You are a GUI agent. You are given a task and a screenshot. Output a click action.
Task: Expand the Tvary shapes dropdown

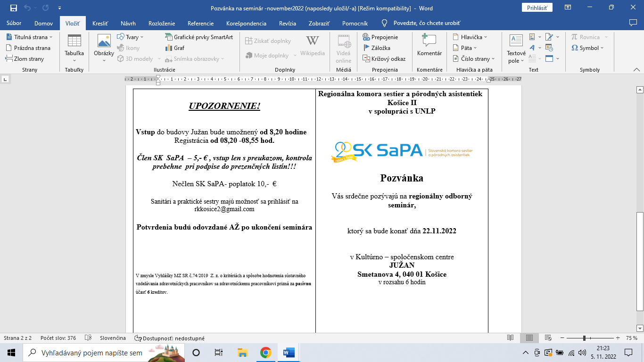(x=141, y=37)
